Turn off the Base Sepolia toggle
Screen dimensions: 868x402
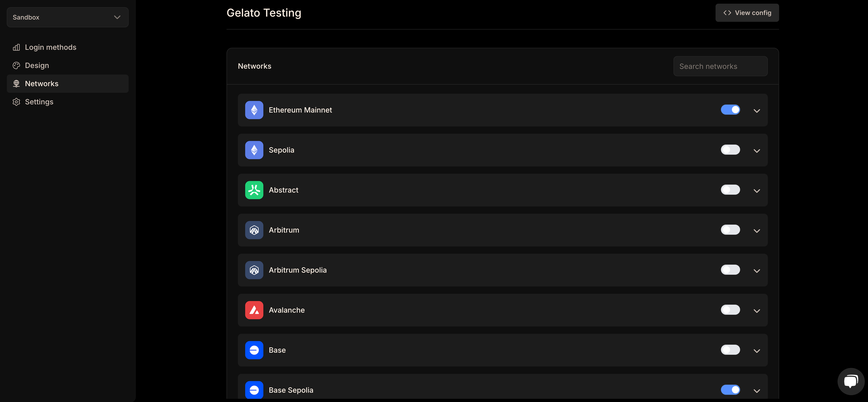(730, 390)
